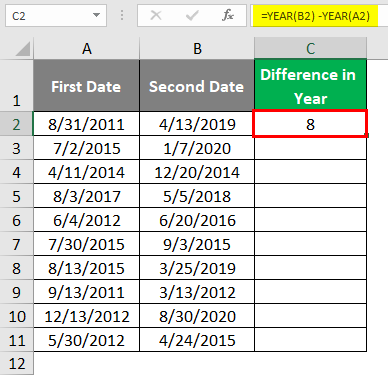This screenshot has height=375, width=388.
Task: Select empty cell C5 beside 5/5/2018
Action: click(x=310, y=196)
